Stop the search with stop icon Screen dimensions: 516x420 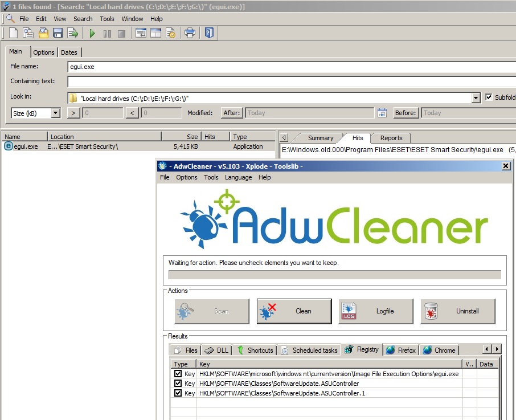coord(121,34)
